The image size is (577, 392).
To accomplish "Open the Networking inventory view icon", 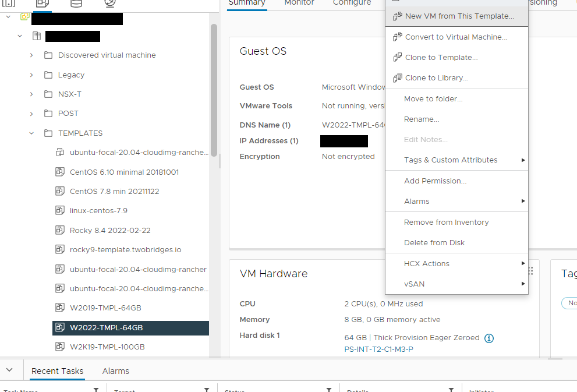I will click(109, 3).
